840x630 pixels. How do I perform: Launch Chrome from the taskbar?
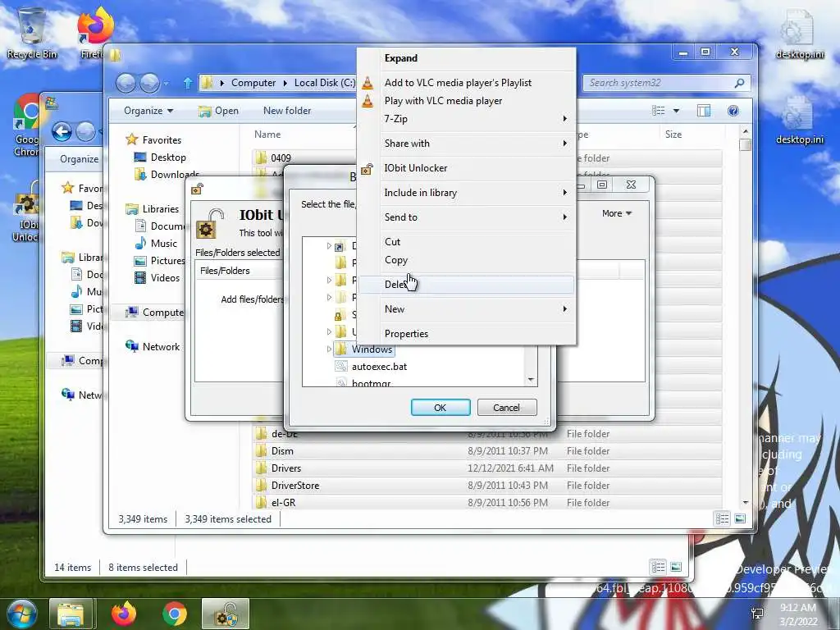coord(175,614)
